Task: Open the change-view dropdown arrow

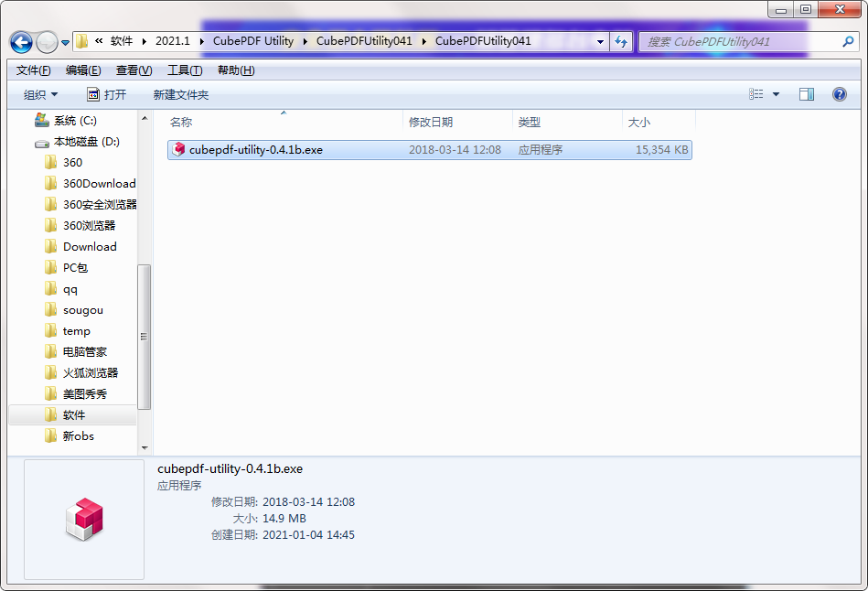Action: (x=776, y=93)
